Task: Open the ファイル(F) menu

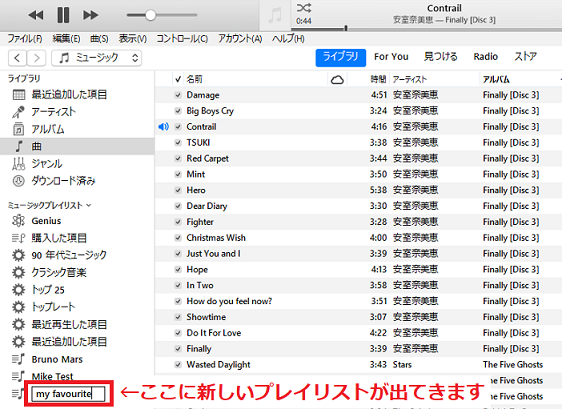Action: tap(25, 38)
